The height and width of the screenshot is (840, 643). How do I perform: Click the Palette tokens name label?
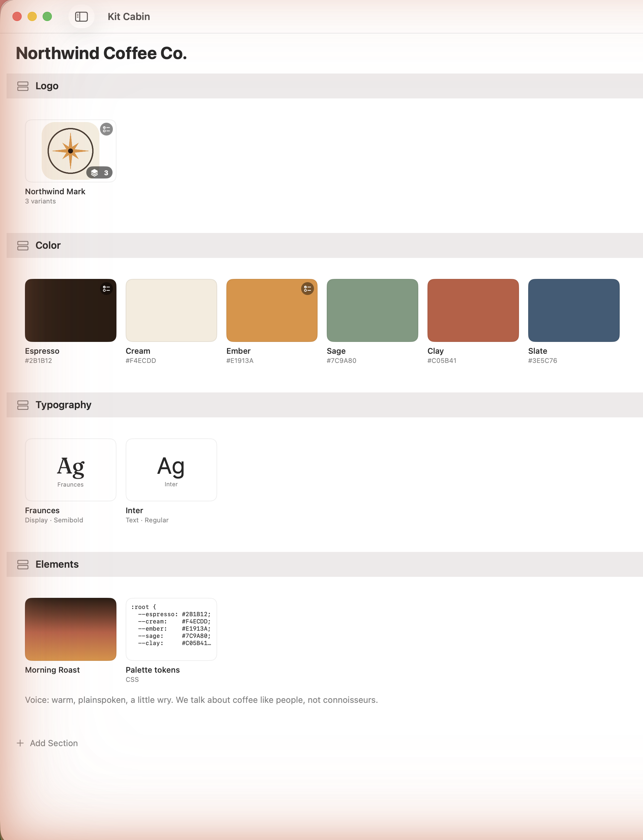(153, 670)
